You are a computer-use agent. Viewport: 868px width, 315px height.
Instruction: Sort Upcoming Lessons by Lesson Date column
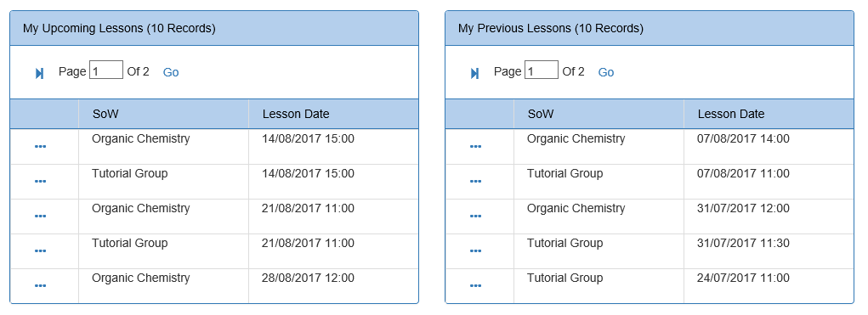pos(296,114)
